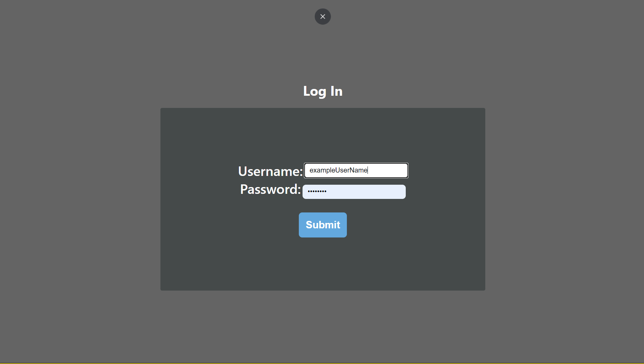Send login credentials with Submit
Image resolution: width=644 pixels, height=364 pixels.
tap(323, 225)
